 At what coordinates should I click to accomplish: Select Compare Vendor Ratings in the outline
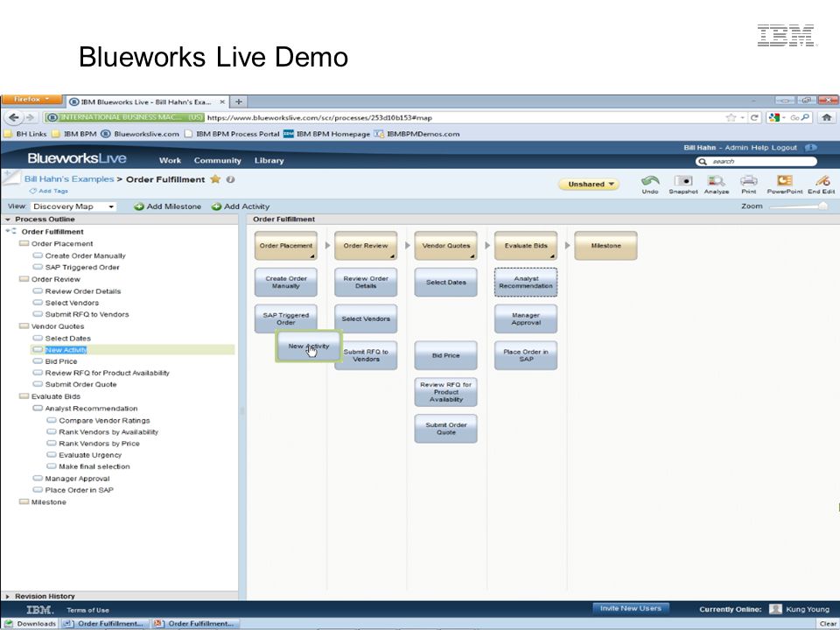[104, 421]
